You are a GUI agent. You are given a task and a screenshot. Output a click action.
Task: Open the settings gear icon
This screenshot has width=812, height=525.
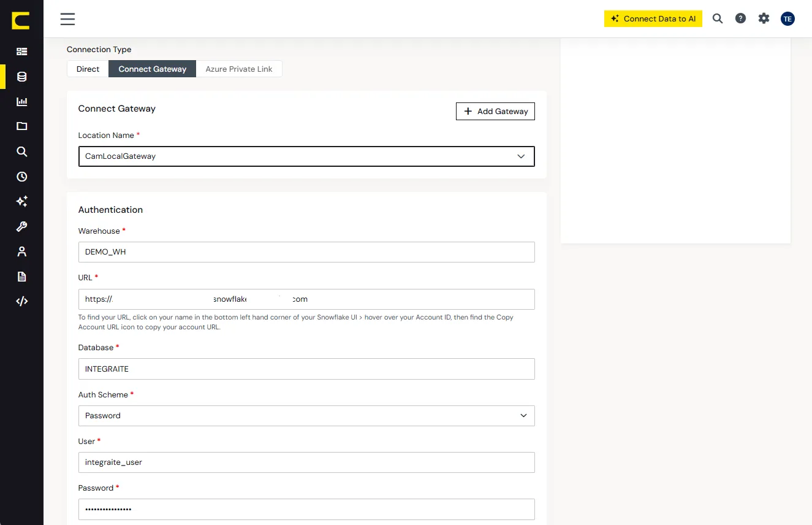click(764, 18)
